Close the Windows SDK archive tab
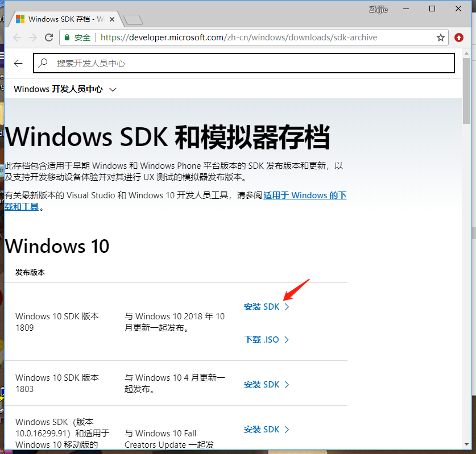This screenshot has height=454, width=476. click(x=111, y=19)
